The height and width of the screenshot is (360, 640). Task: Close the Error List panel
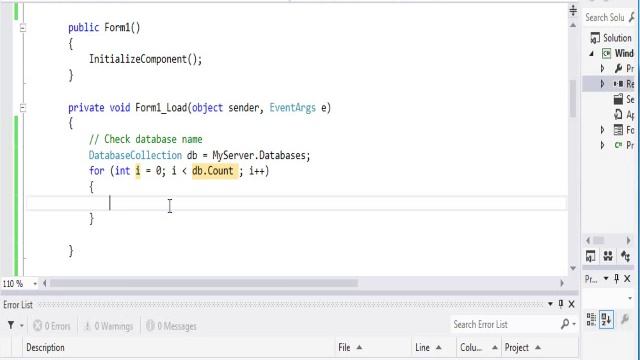click(571, 304)
